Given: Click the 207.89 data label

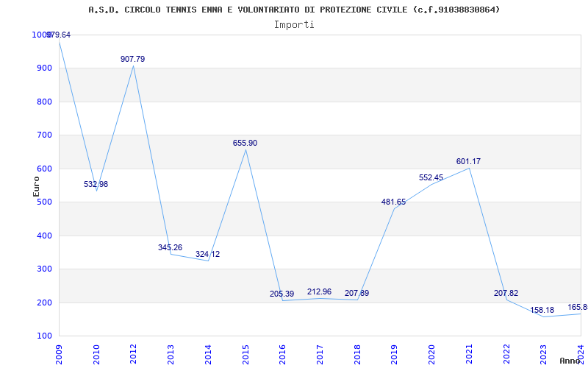Looking at the screenshot, I should [356, 293].
